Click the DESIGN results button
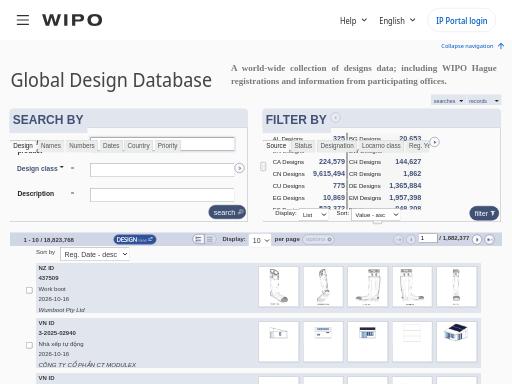The width and height of the screenshot is (512, 384). (135, 239)
